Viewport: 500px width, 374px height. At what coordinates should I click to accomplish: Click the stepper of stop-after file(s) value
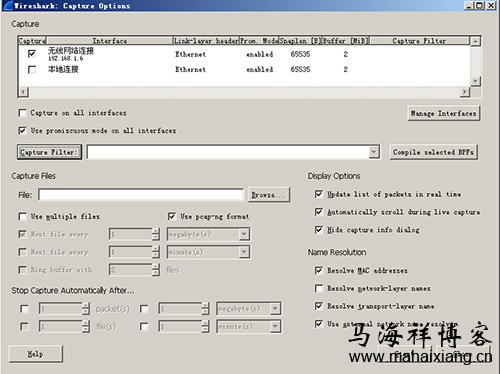point(86,326)
